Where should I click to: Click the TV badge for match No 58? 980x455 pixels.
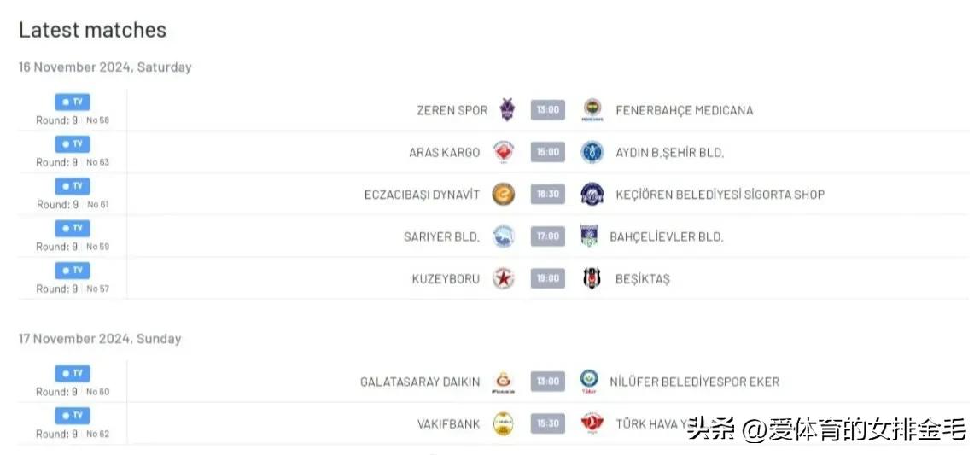pos(73,102)
